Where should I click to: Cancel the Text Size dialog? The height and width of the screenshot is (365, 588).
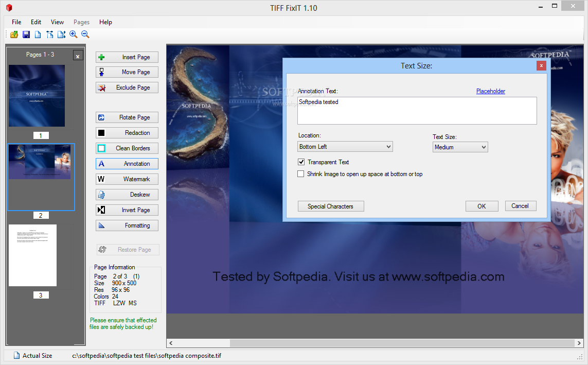521,206
